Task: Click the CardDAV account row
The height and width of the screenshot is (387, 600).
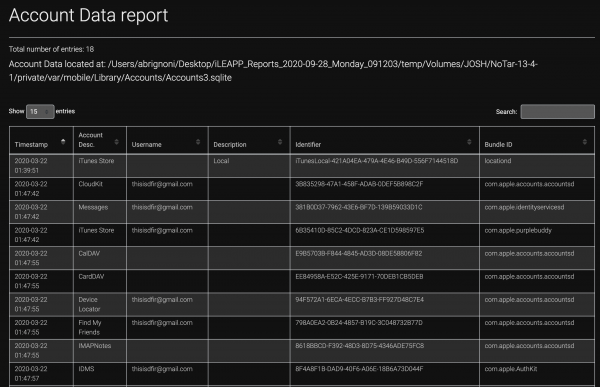Action: click(x=302, y=281)
